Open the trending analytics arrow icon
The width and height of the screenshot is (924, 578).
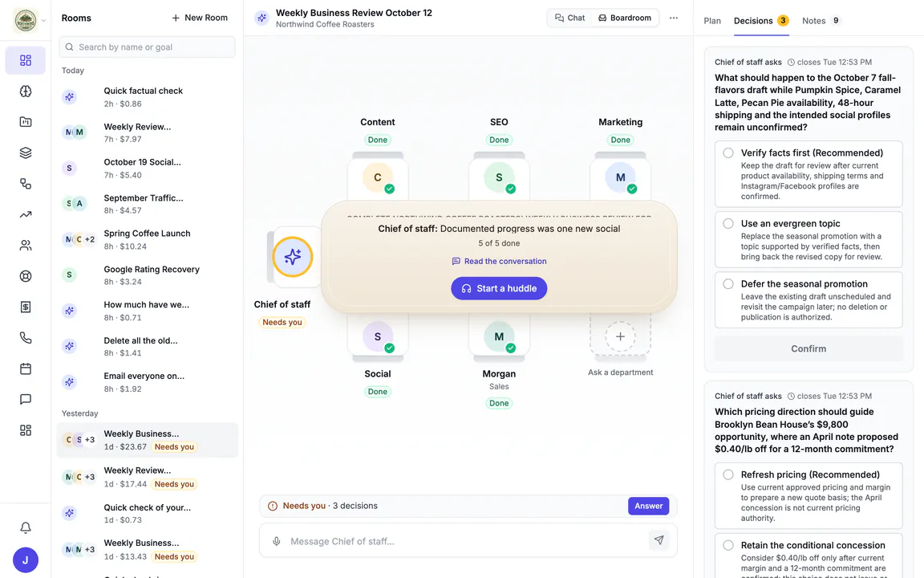pyautogui.click(x=26, y=214)
